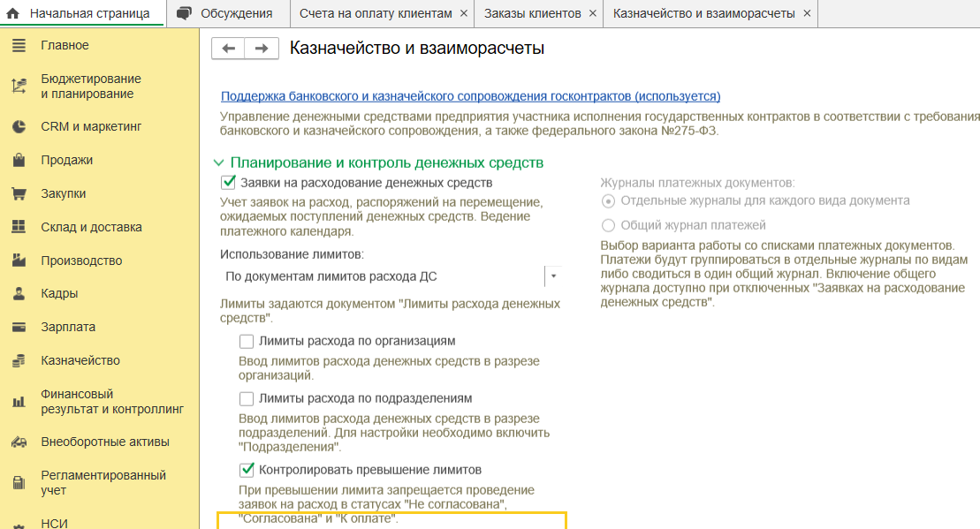
Task: Click the back navigation arrow button
Action: [228, 49]
